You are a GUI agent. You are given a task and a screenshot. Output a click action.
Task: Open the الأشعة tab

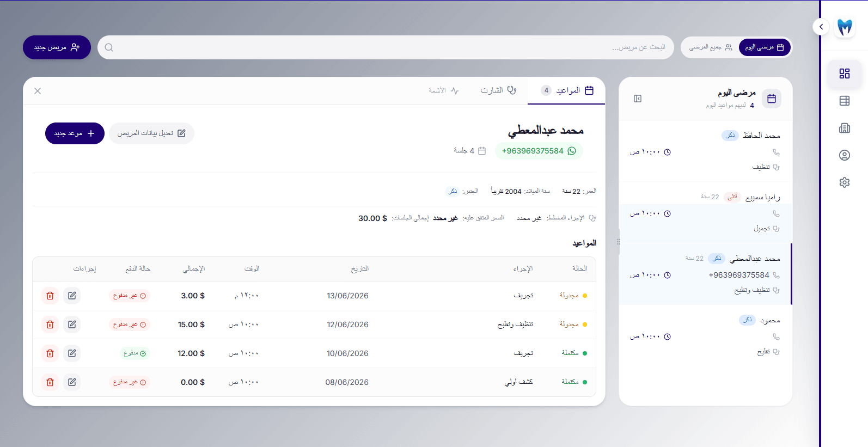coord(443,90)
